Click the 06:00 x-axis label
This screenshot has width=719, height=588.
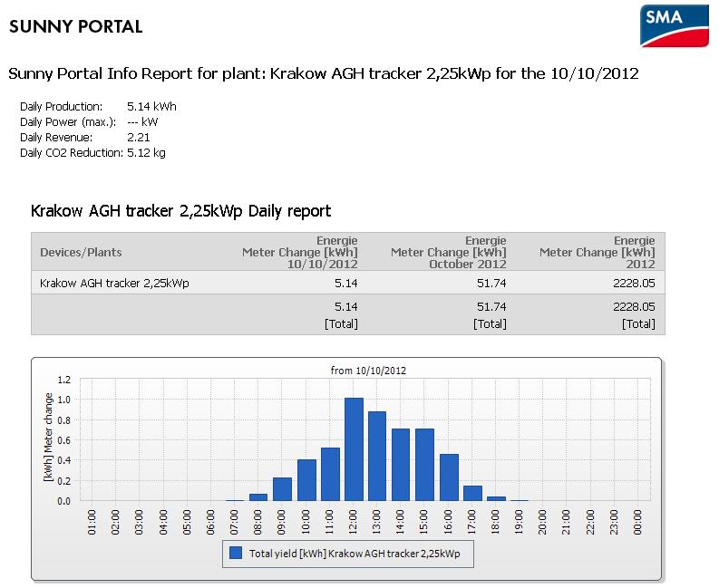pyautogui.click(x=211, y=522)
